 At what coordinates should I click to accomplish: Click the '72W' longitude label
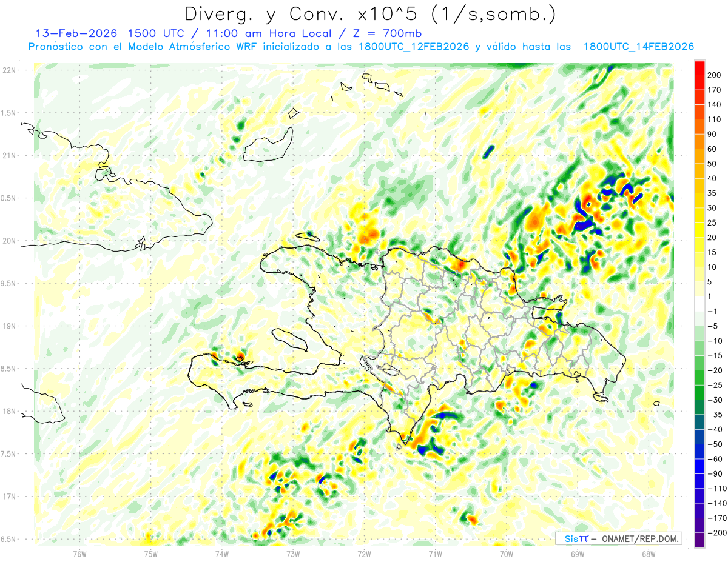click(364, 553)
